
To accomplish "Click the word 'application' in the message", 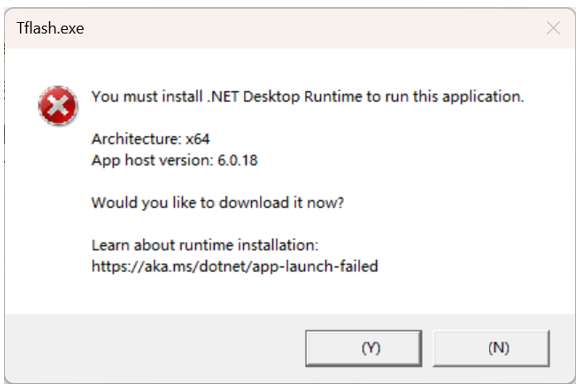I will [x=483, y=97].
